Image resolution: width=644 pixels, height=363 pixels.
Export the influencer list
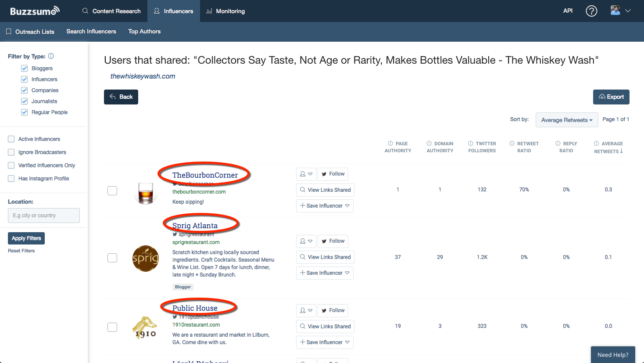point(611,97)
